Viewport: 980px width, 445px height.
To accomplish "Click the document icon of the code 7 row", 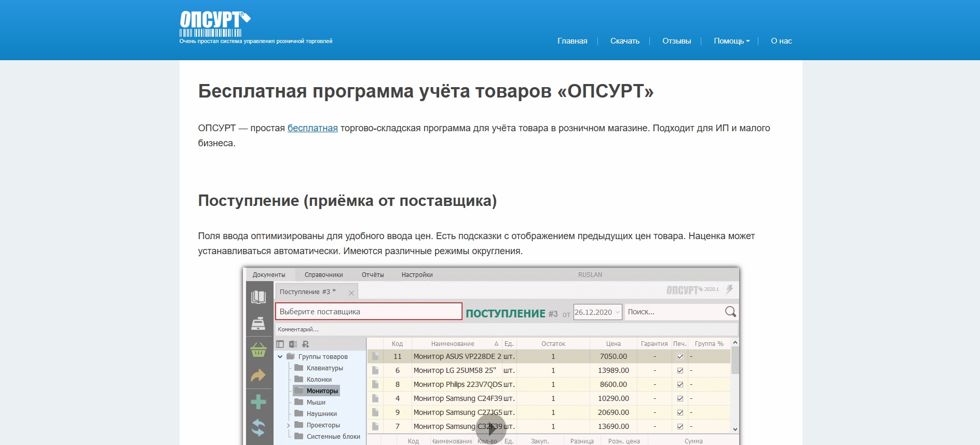I will point(375,426).
